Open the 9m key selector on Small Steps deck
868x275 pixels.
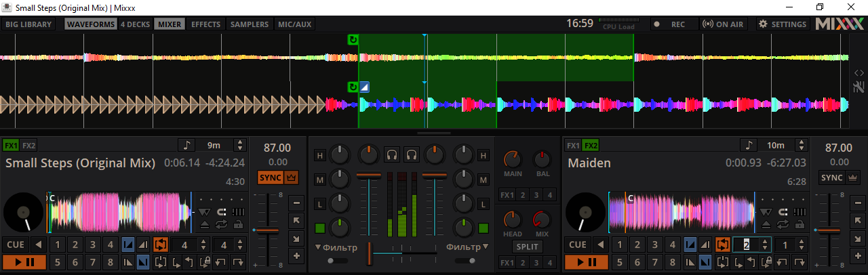(x=214, y=145)
